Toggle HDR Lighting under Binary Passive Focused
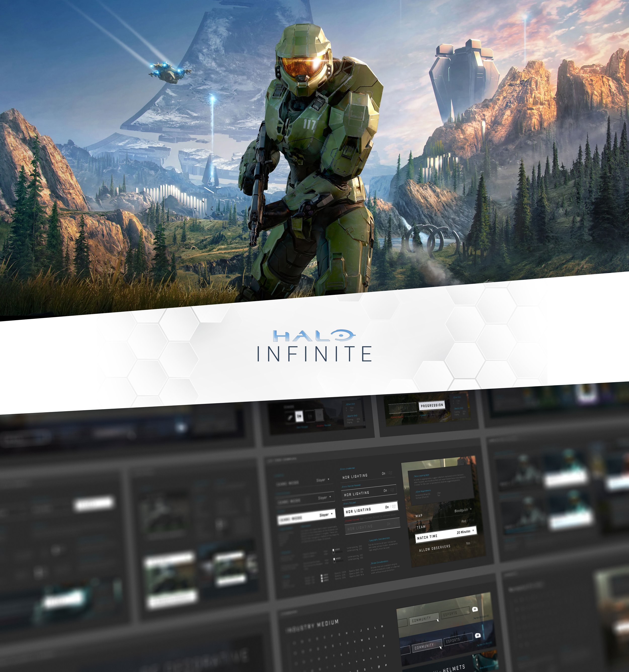 pos(369,492)
